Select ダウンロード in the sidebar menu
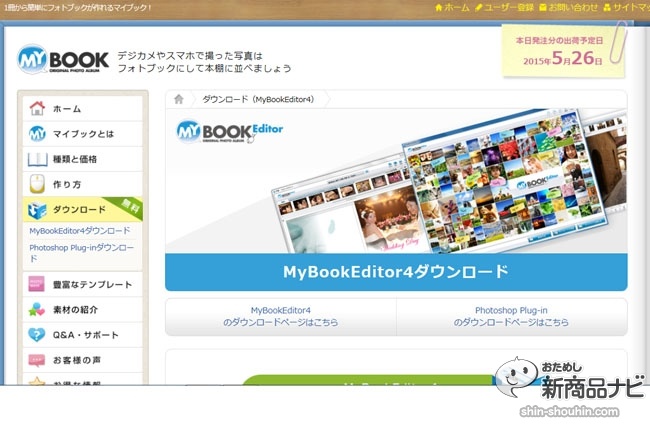The image size is (650, 430). tap(82, 209)
